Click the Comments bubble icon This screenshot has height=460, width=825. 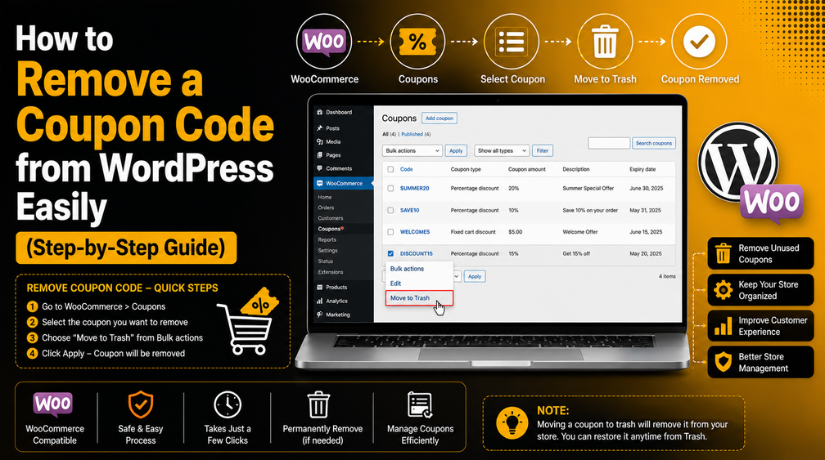[x=319, y=168]
